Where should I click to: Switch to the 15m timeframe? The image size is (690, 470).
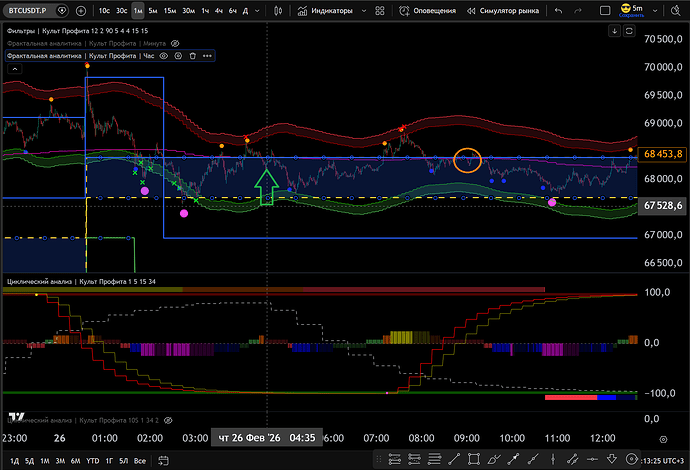[170, 11]
